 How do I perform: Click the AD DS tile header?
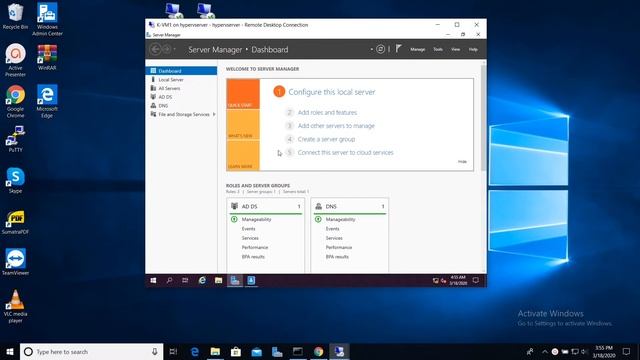(x=265, y=206)
